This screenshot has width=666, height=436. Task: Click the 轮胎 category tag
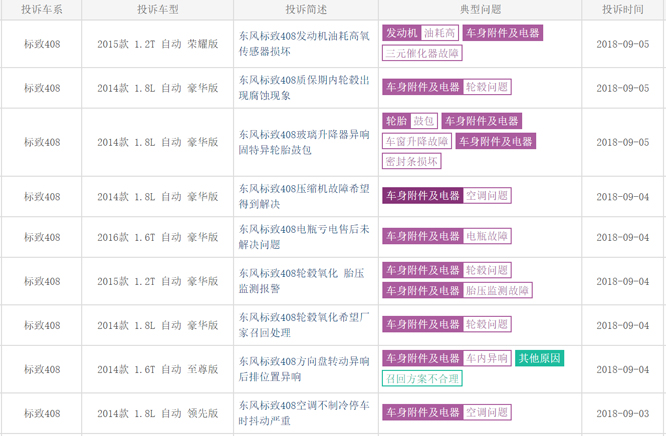396,121
